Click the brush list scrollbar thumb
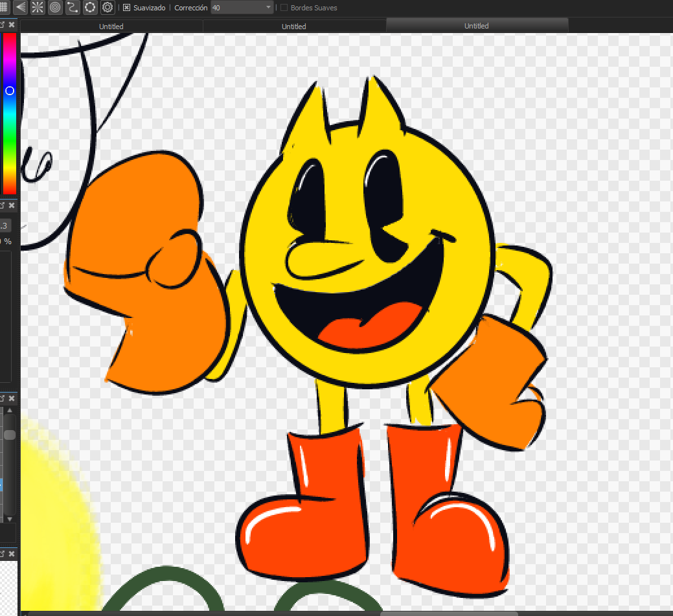 coord(10,435)
